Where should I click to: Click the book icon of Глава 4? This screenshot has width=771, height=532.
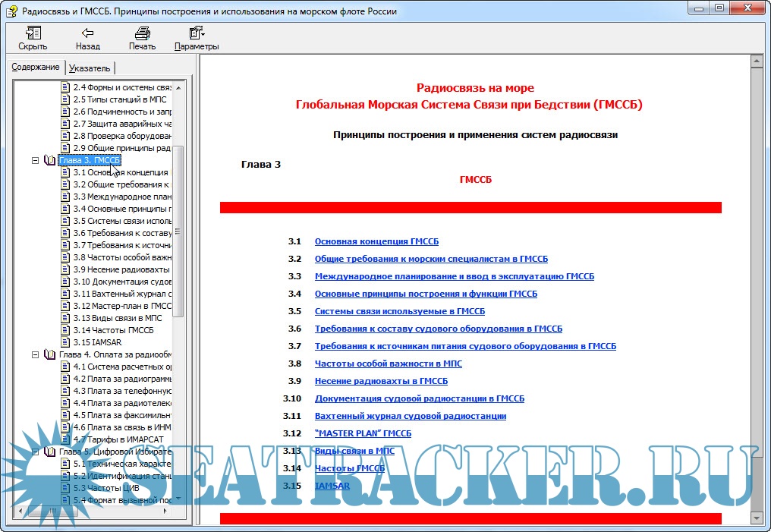(50, 354)
